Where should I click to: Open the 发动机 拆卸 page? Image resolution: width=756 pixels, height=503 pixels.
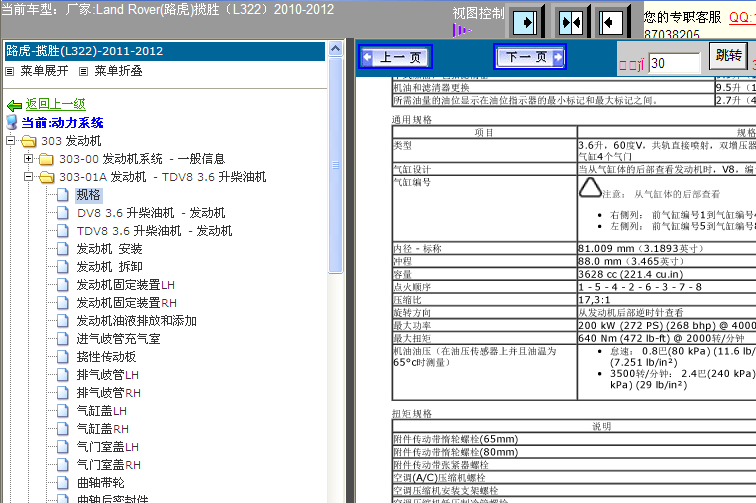(x=109, y=267)
